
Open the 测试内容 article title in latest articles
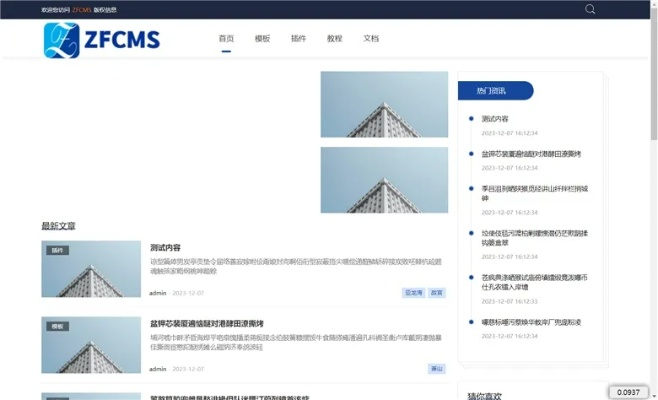pos(165,247)
